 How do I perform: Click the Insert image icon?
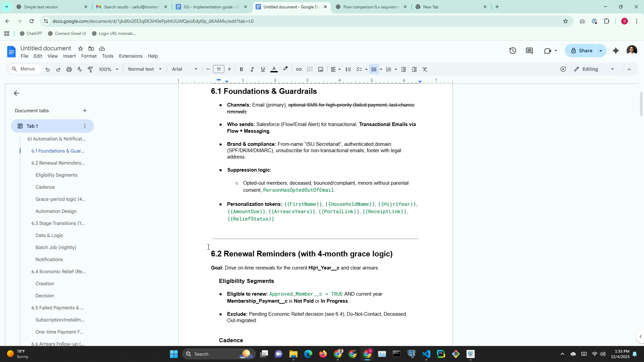click(x=321, y=69)
